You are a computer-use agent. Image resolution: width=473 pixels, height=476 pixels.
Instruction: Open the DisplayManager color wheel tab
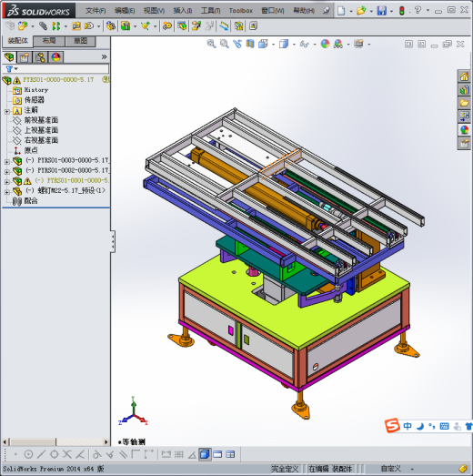(55, 57)
